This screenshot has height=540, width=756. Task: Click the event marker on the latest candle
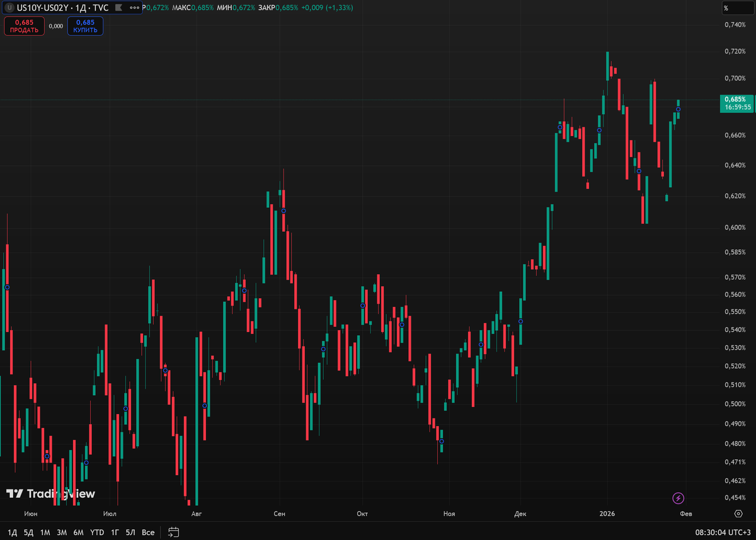point(679,110)
